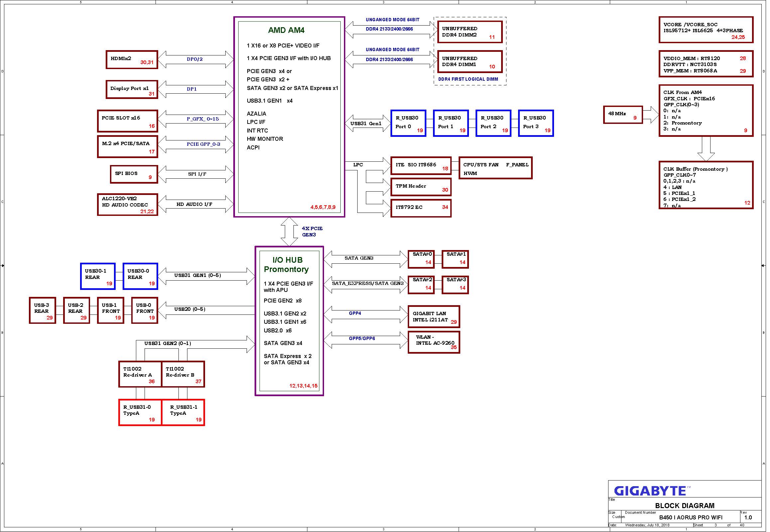Click the Display Port x1 block
The image size is (770, 532).
(132, 90)
